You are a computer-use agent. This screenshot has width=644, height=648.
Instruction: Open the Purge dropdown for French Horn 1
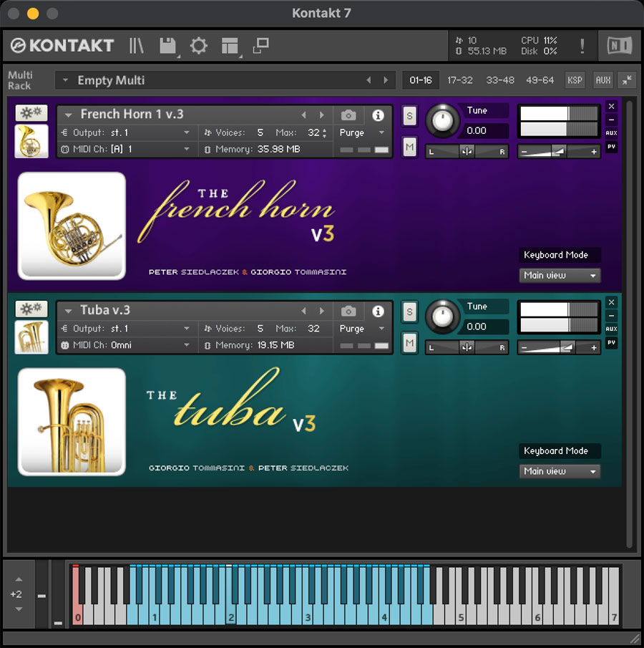(361, 133)
